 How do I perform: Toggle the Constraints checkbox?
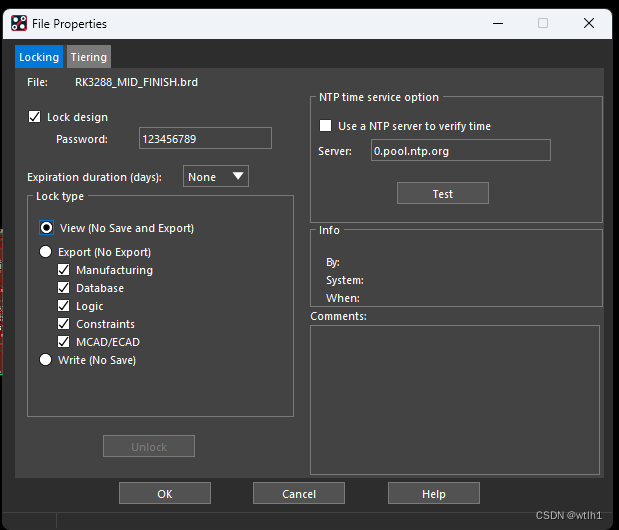click(x=64, y=324)
